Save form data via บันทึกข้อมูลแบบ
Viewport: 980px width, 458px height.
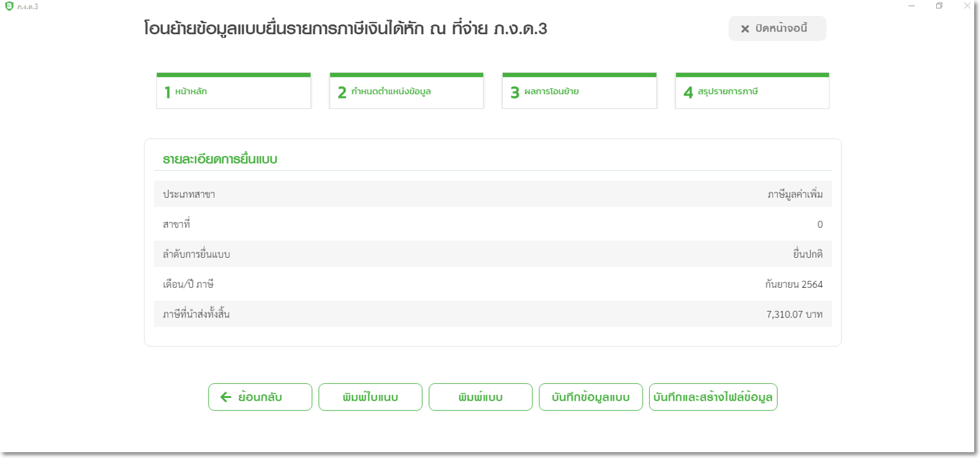tap(590, 397)
